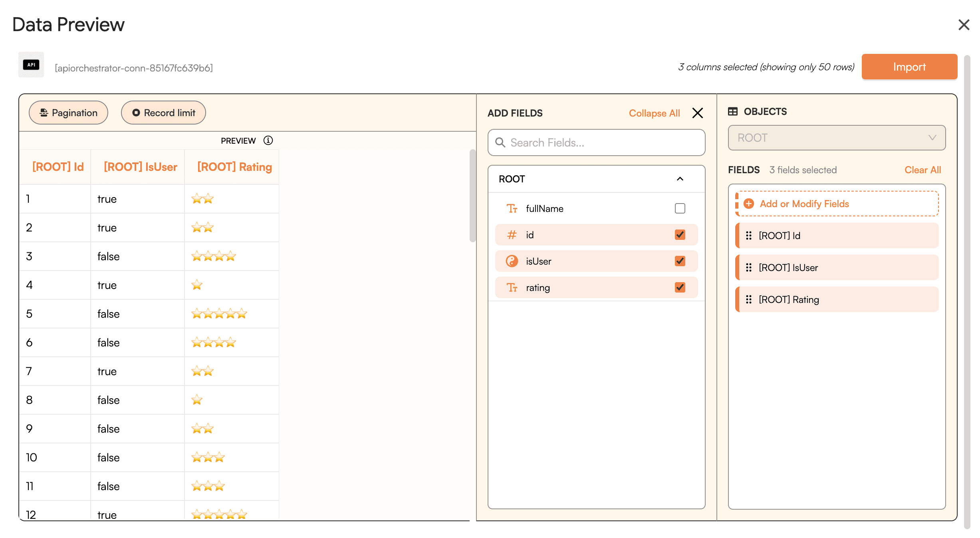Check the fullName field checkbox
This screenshot has width=980, height=538.
680,208
